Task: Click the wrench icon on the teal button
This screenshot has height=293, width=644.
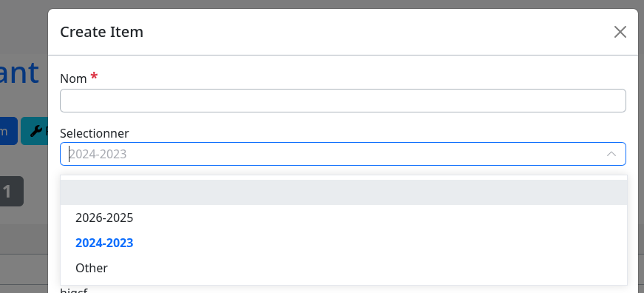Action: point(36,131)
